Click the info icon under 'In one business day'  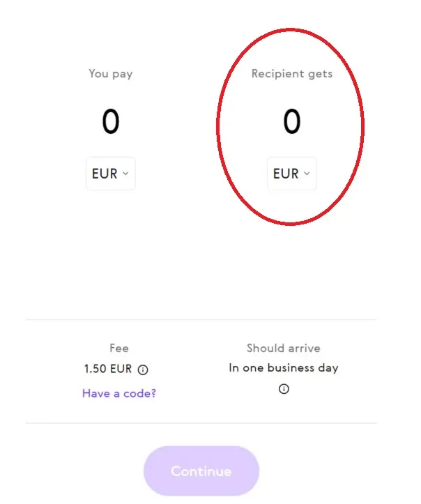point(284,389)
